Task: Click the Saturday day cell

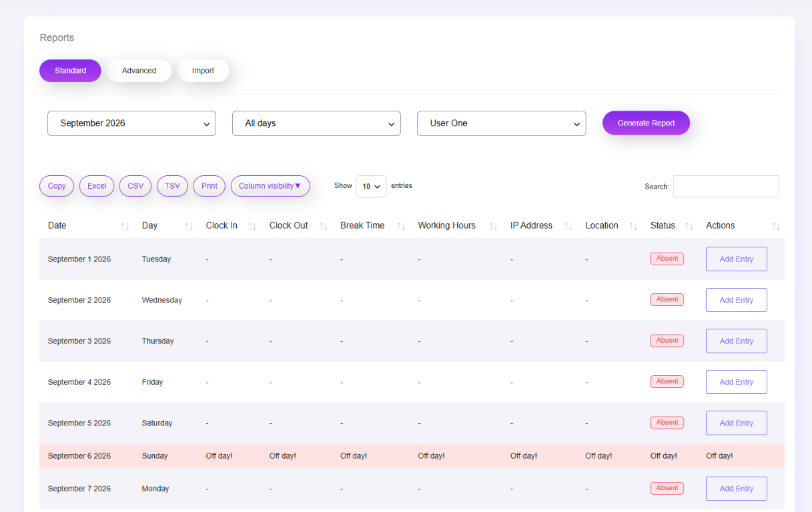Action: 157,423
